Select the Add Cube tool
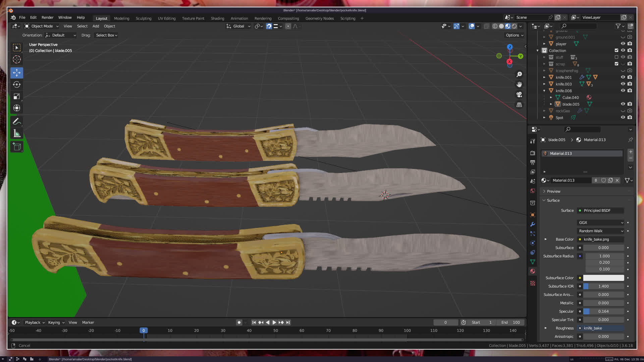The image size is (644, 362). [x=16, y=147]
